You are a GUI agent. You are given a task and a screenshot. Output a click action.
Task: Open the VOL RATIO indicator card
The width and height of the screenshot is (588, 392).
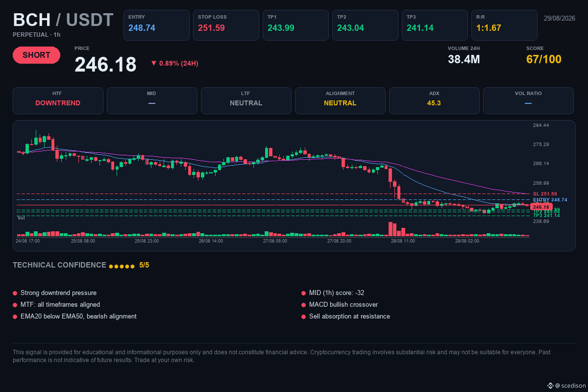pos(528,101)
